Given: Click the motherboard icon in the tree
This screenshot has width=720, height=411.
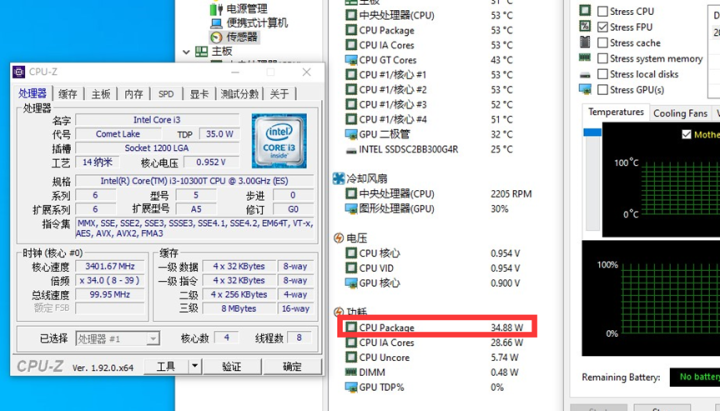Looking at the screenshot, I should pos(201,51).
